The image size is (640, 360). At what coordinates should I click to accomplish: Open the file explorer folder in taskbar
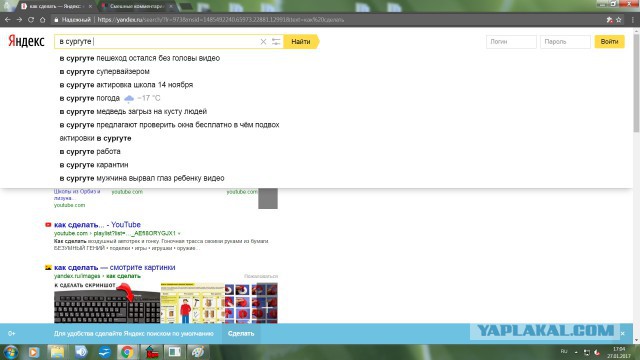57,352
